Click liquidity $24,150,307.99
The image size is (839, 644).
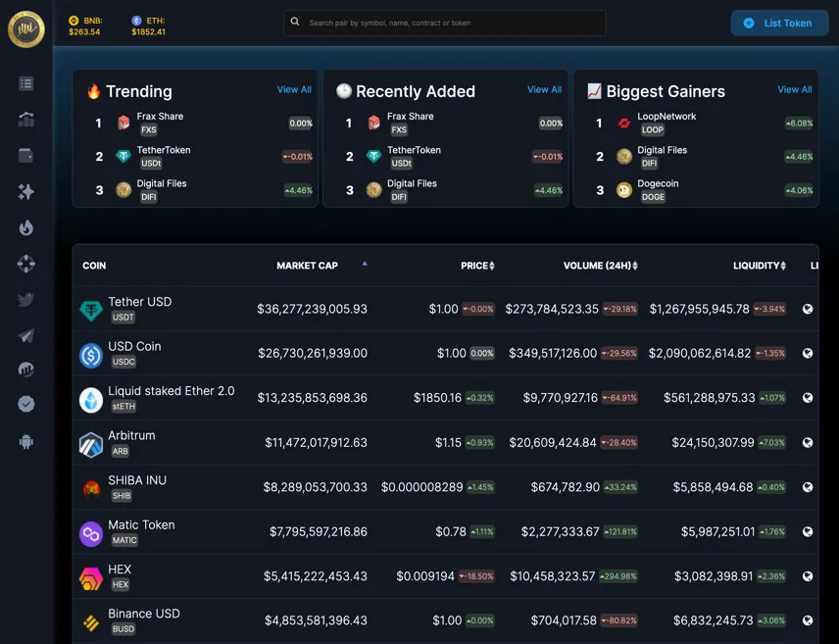[713, 443]
